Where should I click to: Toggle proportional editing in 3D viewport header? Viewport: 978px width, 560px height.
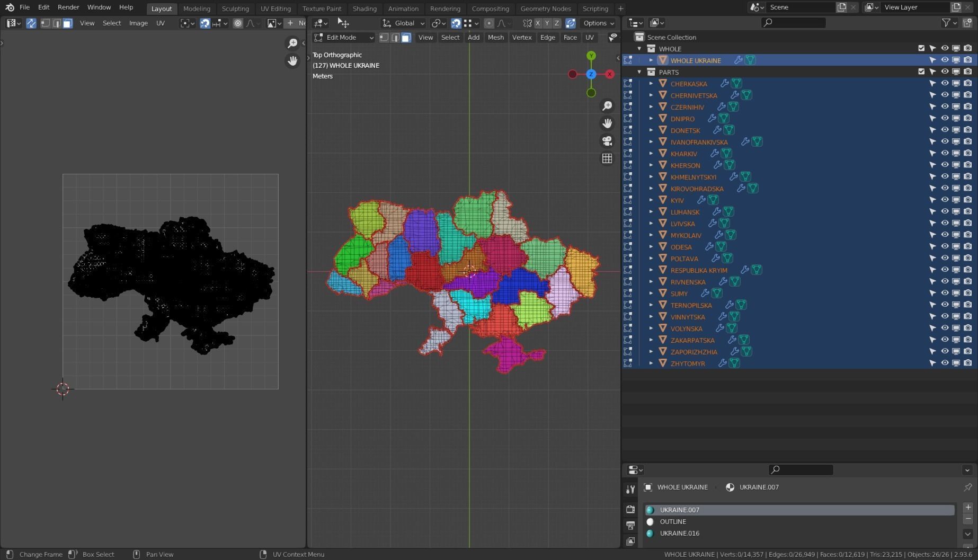tap(489, 23)
